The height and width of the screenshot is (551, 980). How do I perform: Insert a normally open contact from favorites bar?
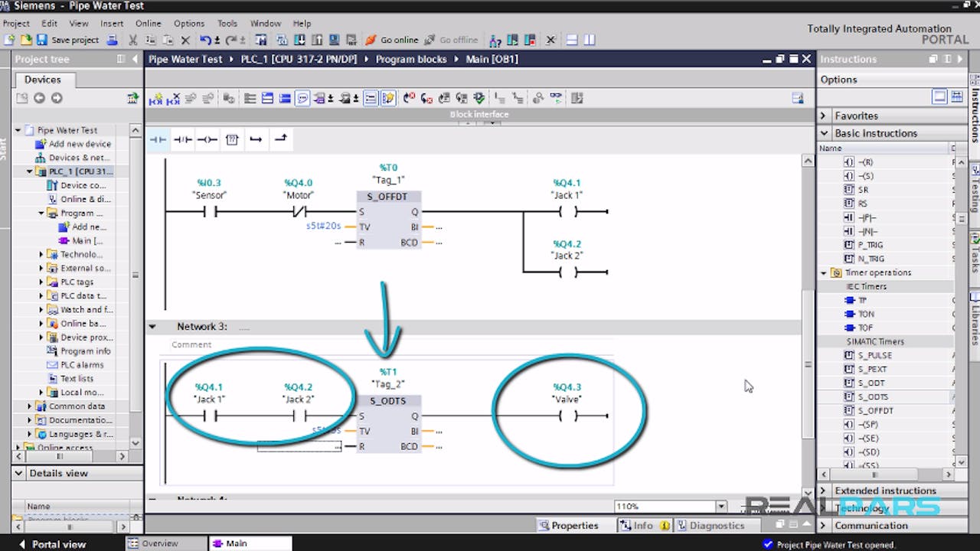[158, 139]
